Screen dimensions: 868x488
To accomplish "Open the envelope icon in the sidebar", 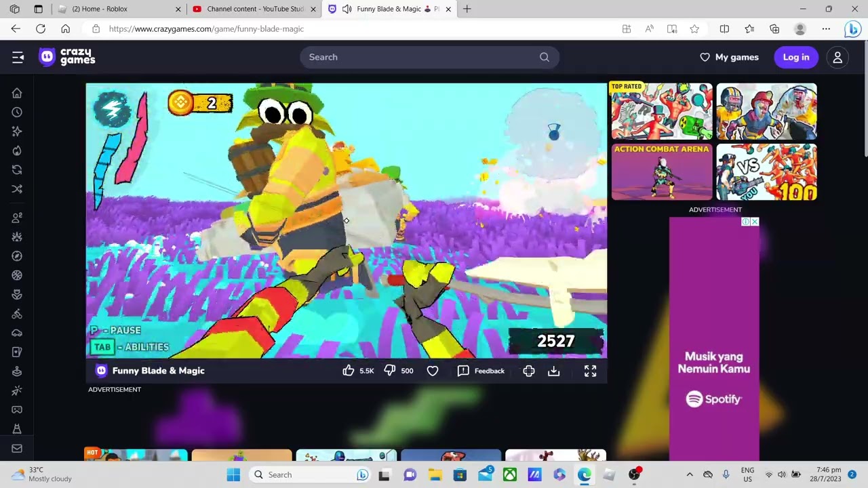I will (17, 448).
